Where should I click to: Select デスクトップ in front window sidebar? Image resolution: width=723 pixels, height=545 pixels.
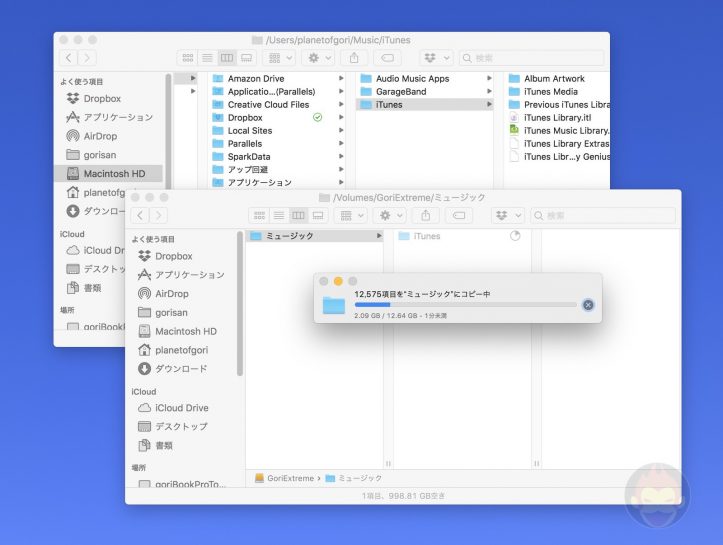pos(173,427)
